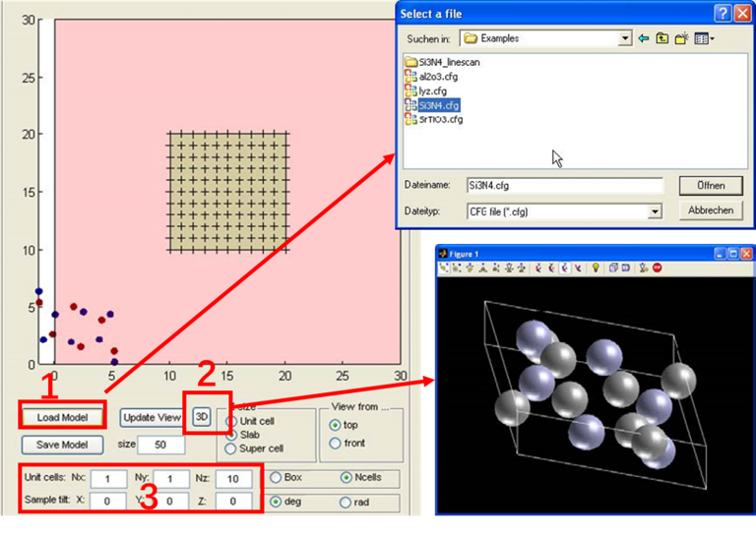Screen dimensions: 756x540
Task: Select the Slab size option
Action: click(x=231, y=435)
